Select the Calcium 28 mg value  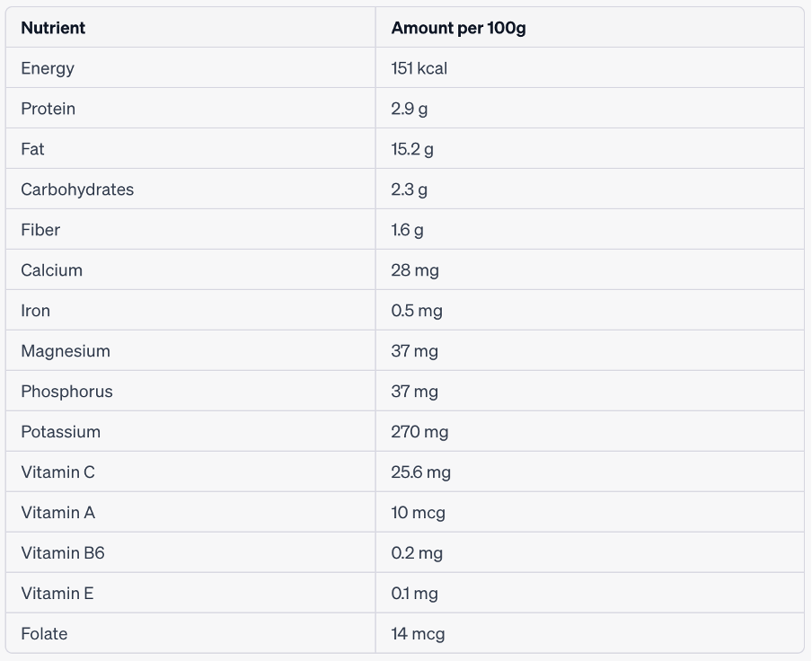click(x=415, y=270)
